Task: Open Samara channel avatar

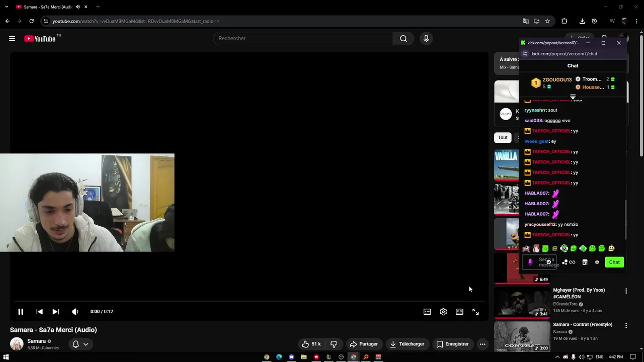Action: [x=17, y=344]
